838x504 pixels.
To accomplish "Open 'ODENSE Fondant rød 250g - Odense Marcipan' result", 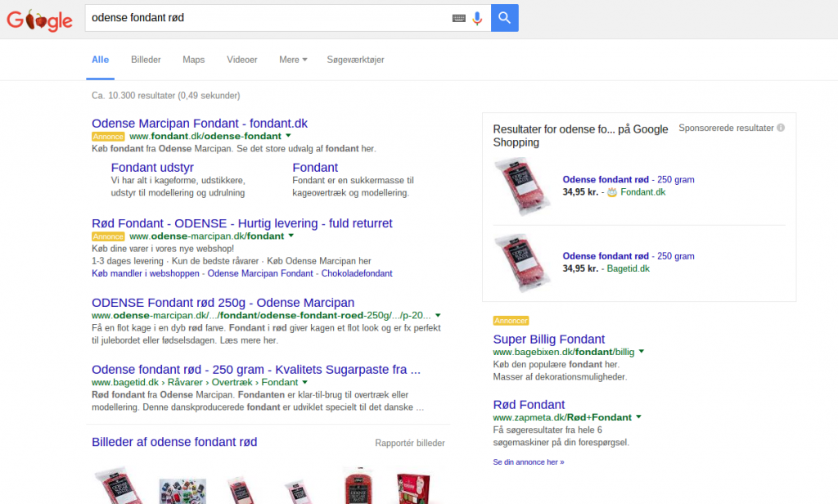I will click(x=223, y=303).
